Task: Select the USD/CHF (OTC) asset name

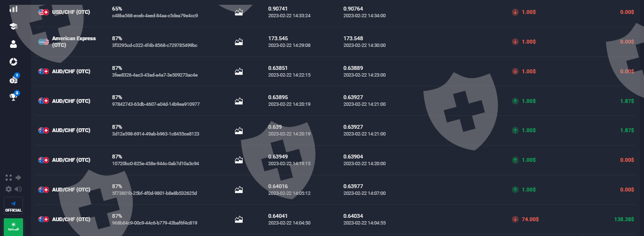Action: 71,12
